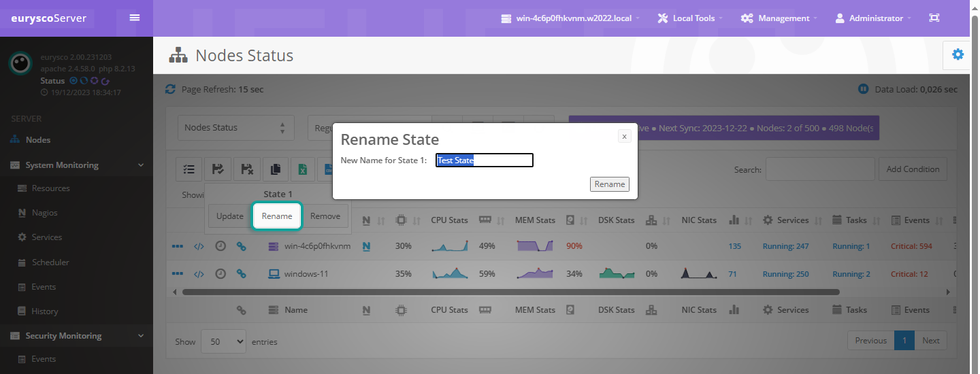Image resolution: width=980 pixels, height=374 pixels.
Task: Open the select columns checklist icon
Action: (x=189, y=169)
